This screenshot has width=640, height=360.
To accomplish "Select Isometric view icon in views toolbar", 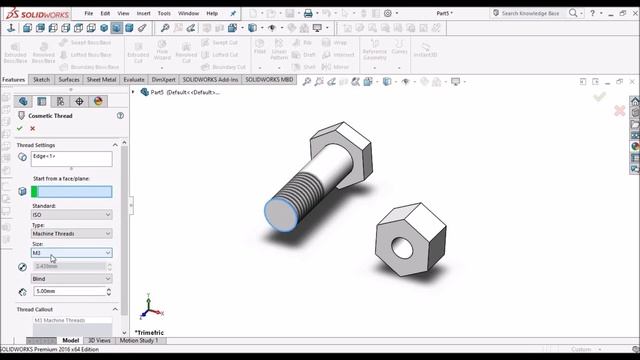I will pos(104,28).
